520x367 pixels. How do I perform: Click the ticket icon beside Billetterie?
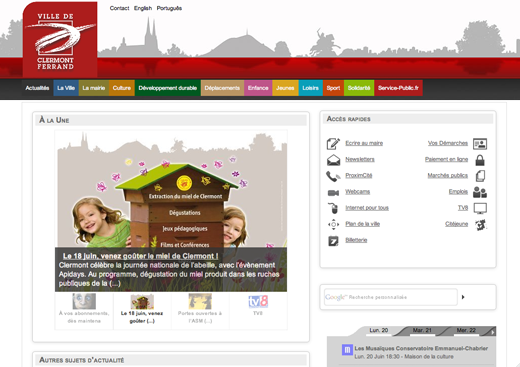[x=333, y=241]
